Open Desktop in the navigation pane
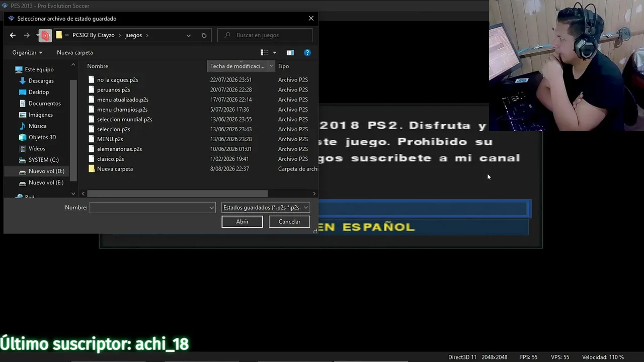644x362 pixels. [x=39, y=92]
